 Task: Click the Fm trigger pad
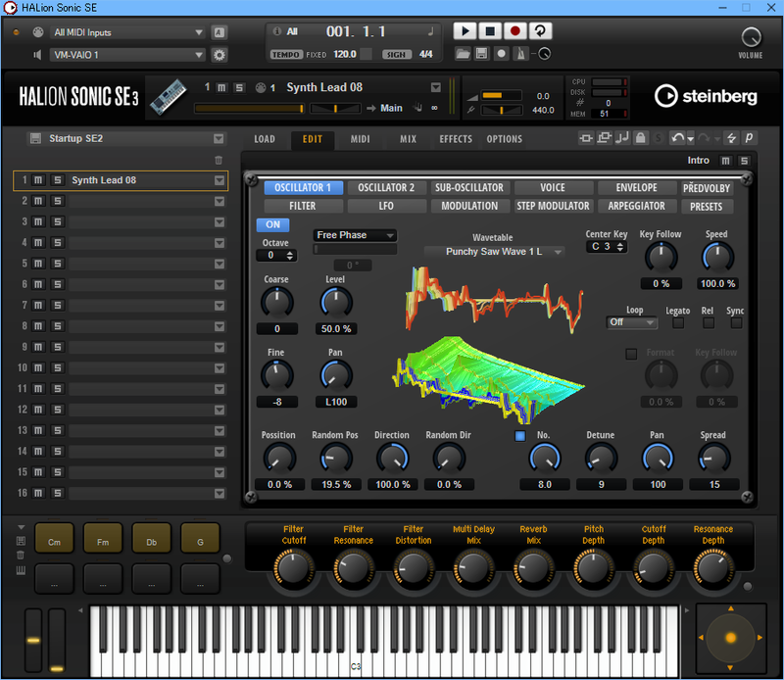[103, 538]
